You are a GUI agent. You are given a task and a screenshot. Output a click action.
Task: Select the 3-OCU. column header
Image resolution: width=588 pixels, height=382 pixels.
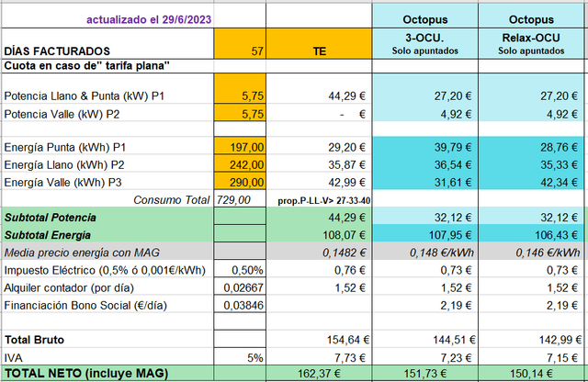point(425,43)
